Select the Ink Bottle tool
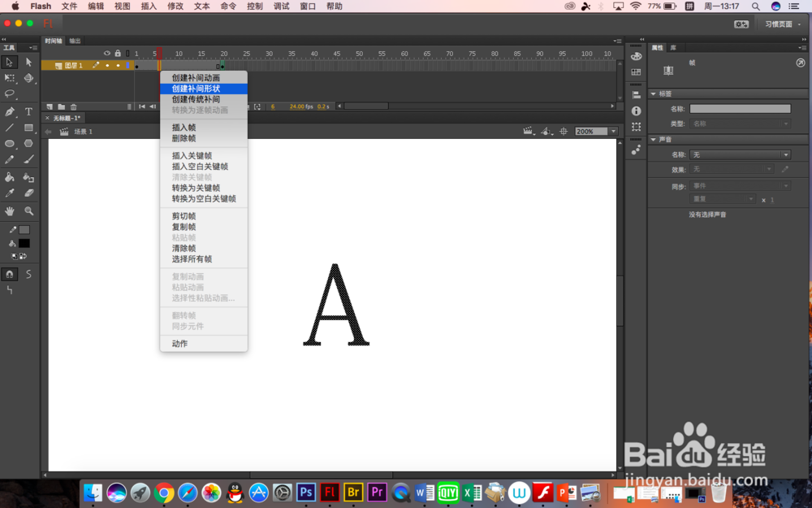812x508 pixels. tap(28, 177)
